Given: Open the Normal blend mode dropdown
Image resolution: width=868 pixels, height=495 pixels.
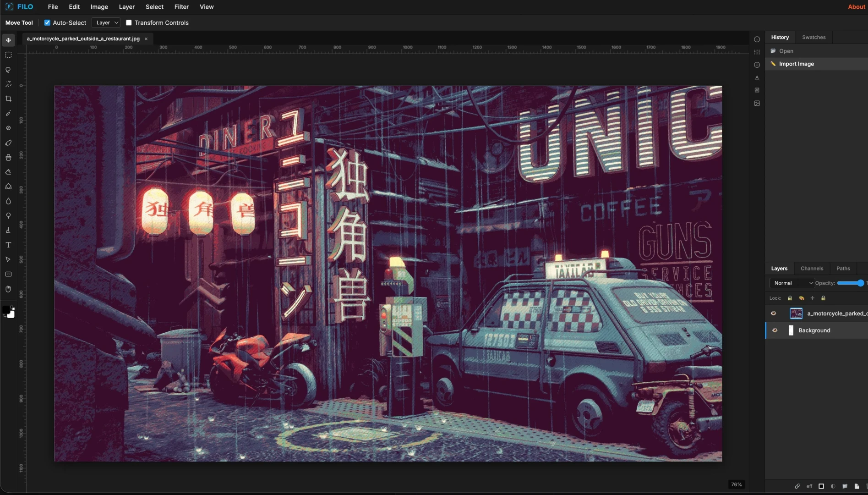Looking at the screenshot, I should click(x=792, y=283).
